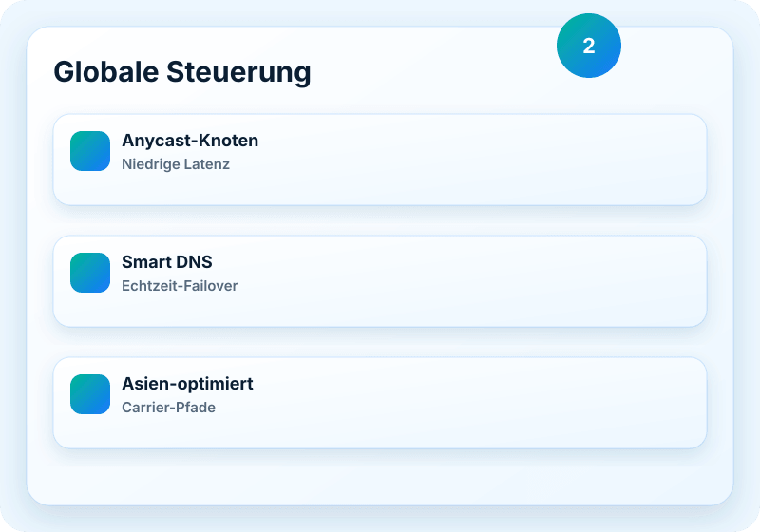
Task: Click the Anycast-Knoten title text
Action: (190, 140)
